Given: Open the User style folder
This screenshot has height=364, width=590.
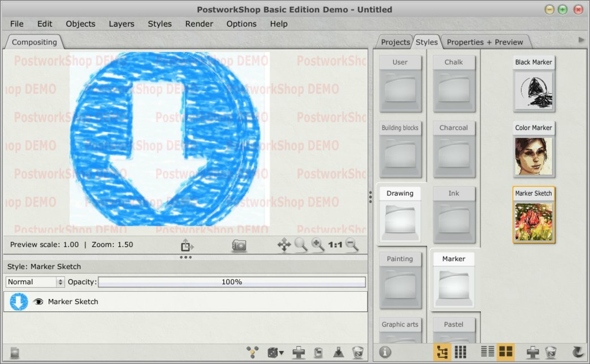Looking at the screenshot, I should (x=400, y=84).
